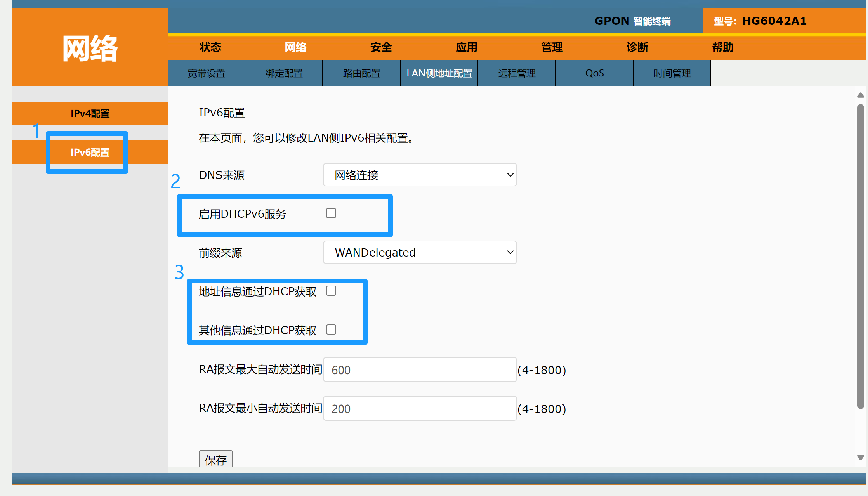
Task: Click the scrollbar up arrow
Action: (x=860, y=95)
